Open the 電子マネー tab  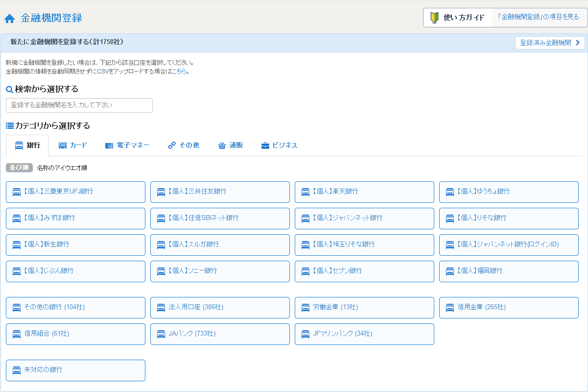coord(127,146)
